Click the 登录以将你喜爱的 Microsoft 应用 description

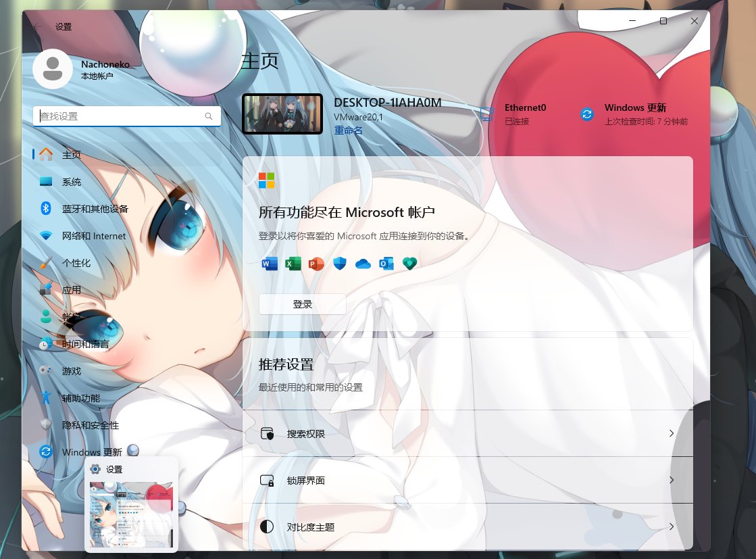pyautogui.click(x=364, y=236)
